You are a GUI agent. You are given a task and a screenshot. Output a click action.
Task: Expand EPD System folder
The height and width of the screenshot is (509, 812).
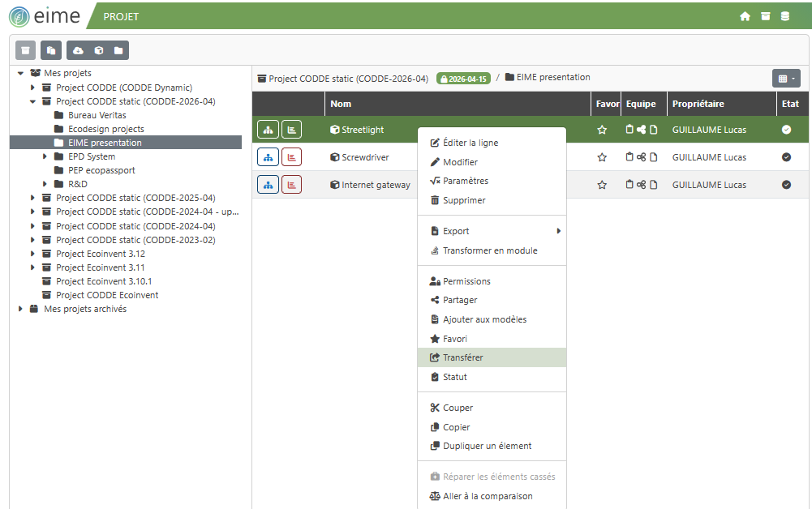(x=45, y=156)
